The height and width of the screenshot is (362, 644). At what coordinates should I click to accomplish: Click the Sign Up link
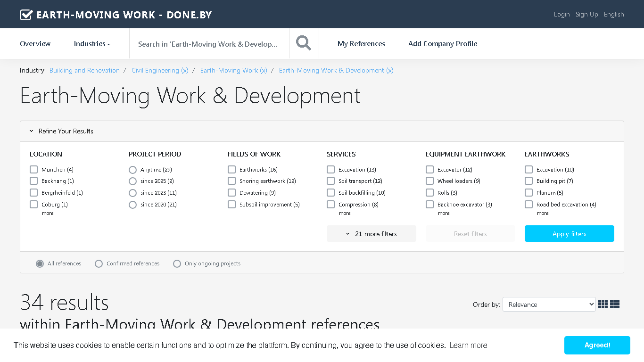[587, 14]
